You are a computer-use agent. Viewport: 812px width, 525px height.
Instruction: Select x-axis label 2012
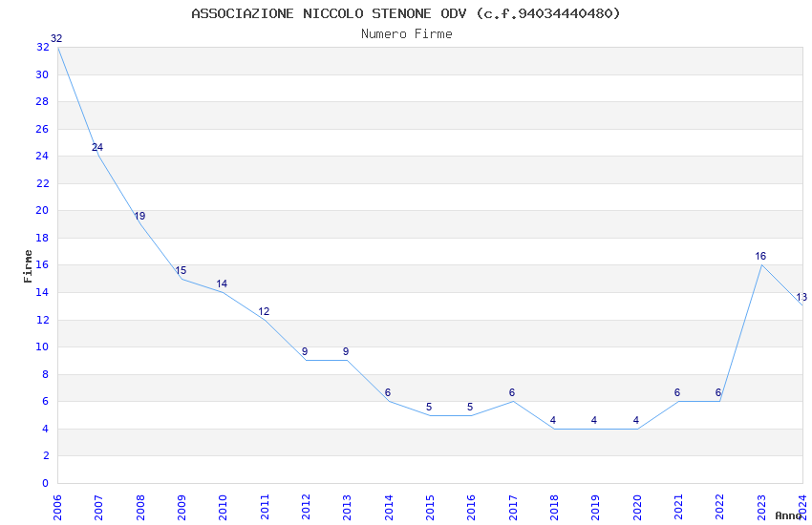pyautogui.click(x=306, y=508)
